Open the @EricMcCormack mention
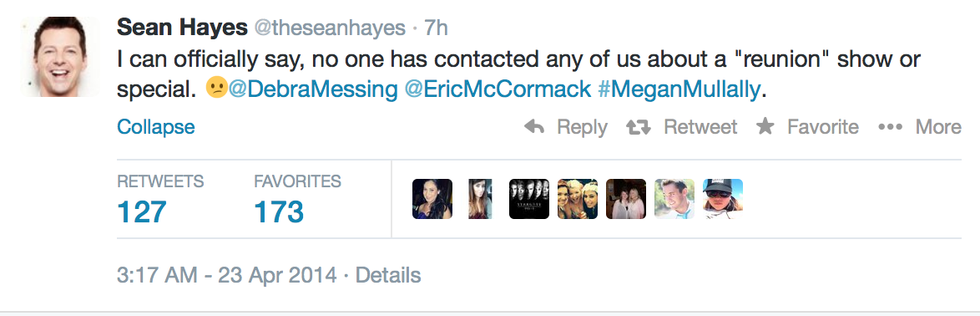The image size is (980, 316). (x=498, y=89)
